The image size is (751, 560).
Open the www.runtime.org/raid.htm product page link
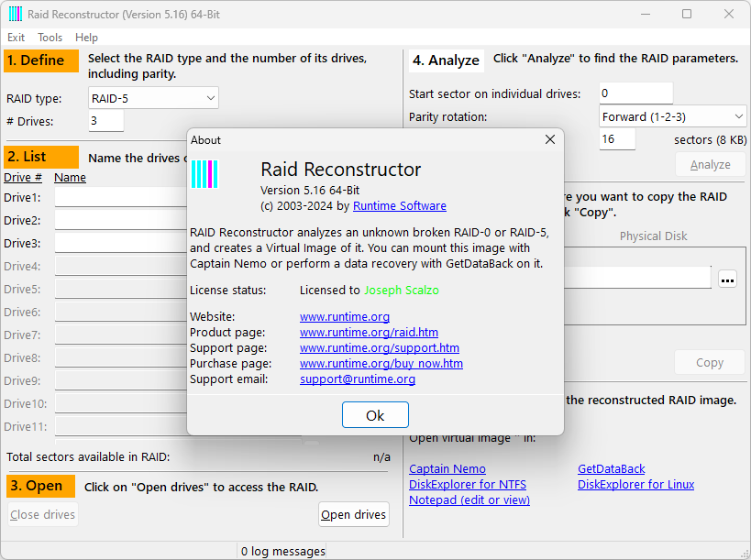[x=369, y=332]
